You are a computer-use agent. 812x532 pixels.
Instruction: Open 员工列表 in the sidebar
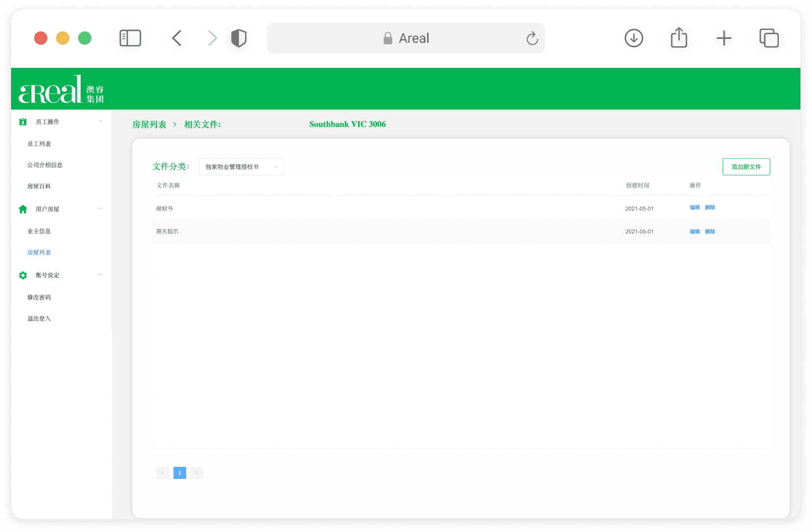39,144
